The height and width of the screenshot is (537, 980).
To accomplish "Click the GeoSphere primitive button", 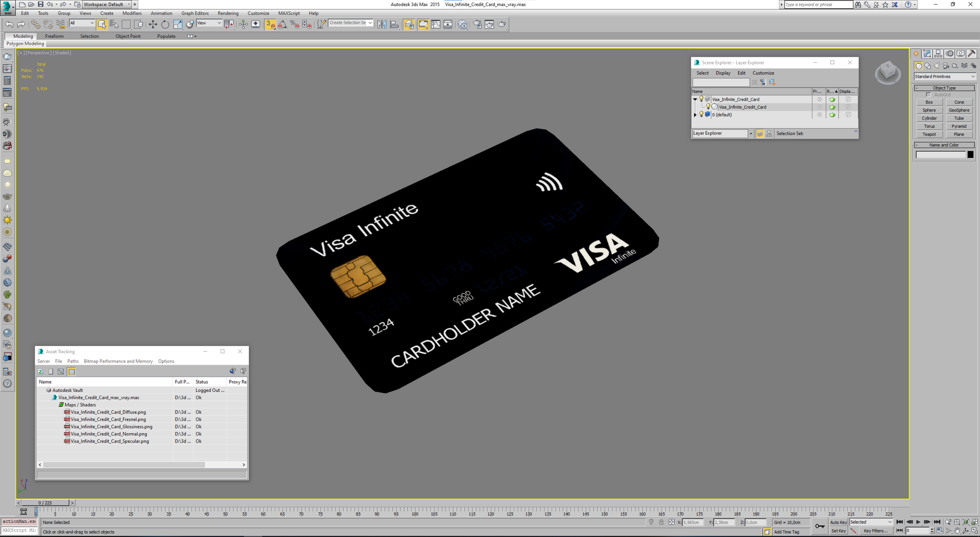I will coord(959,110).
